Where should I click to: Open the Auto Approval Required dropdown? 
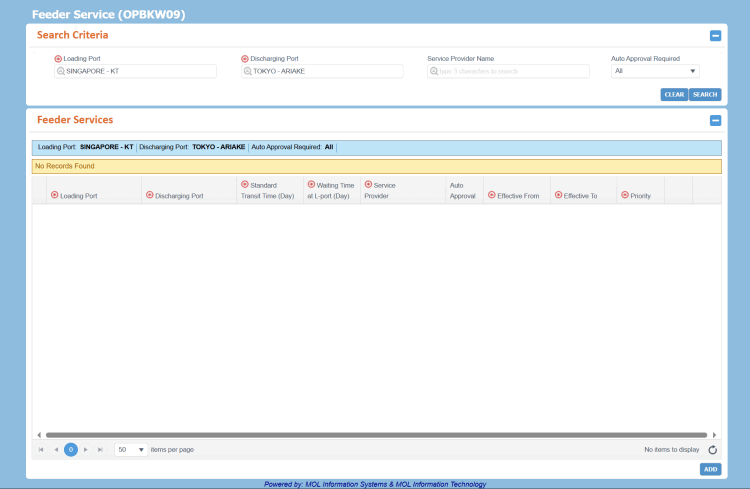655,71
